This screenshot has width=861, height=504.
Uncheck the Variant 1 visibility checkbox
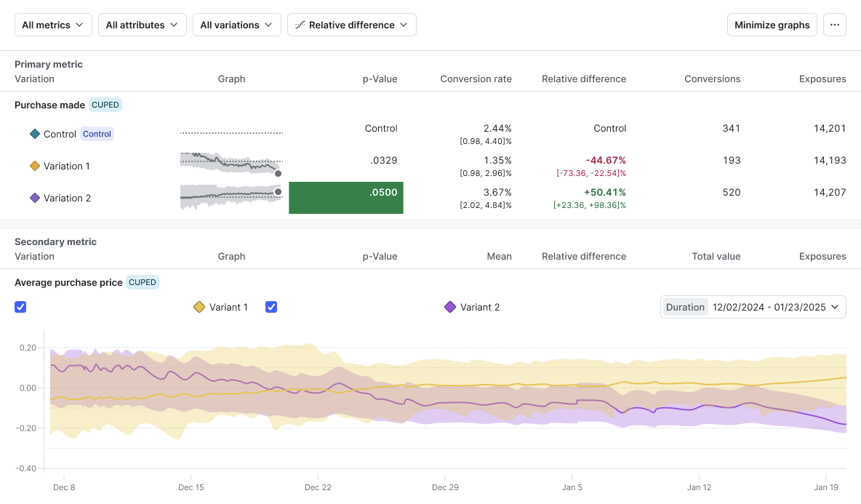pyautogui.click(x=20, y=307)
